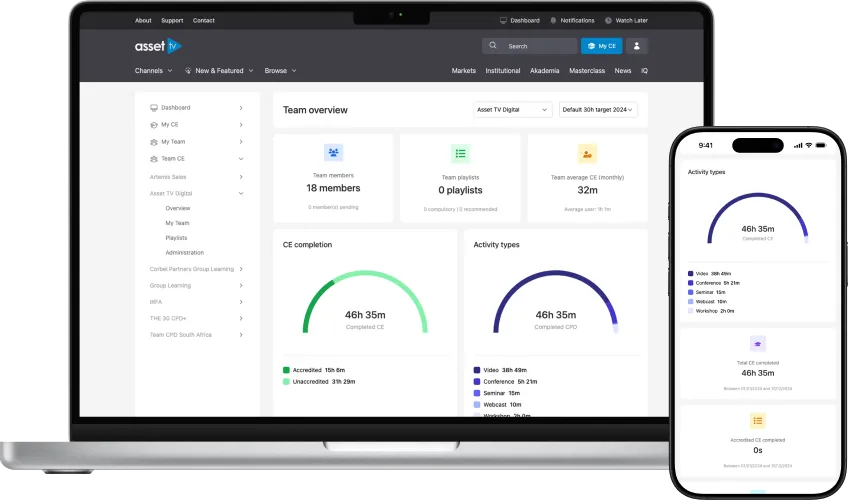
Task: Click the Asset TV logo
Action: click(x=158, y=46)
